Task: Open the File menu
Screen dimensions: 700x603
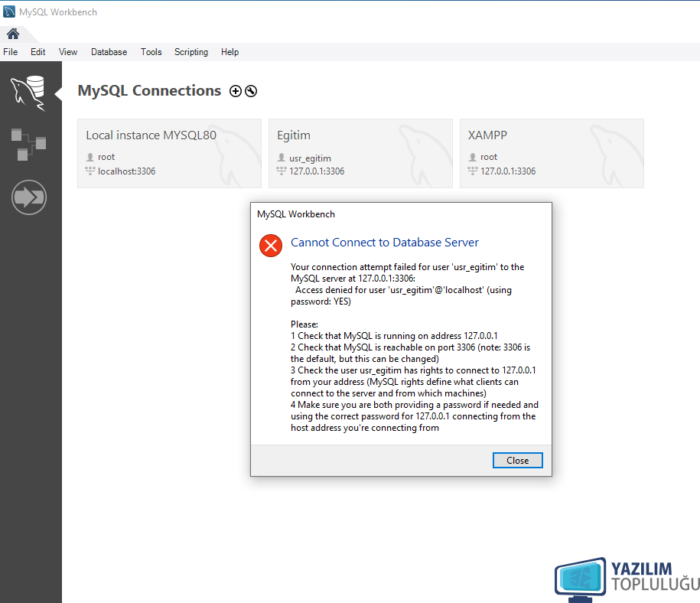Action: pos(10,52)
